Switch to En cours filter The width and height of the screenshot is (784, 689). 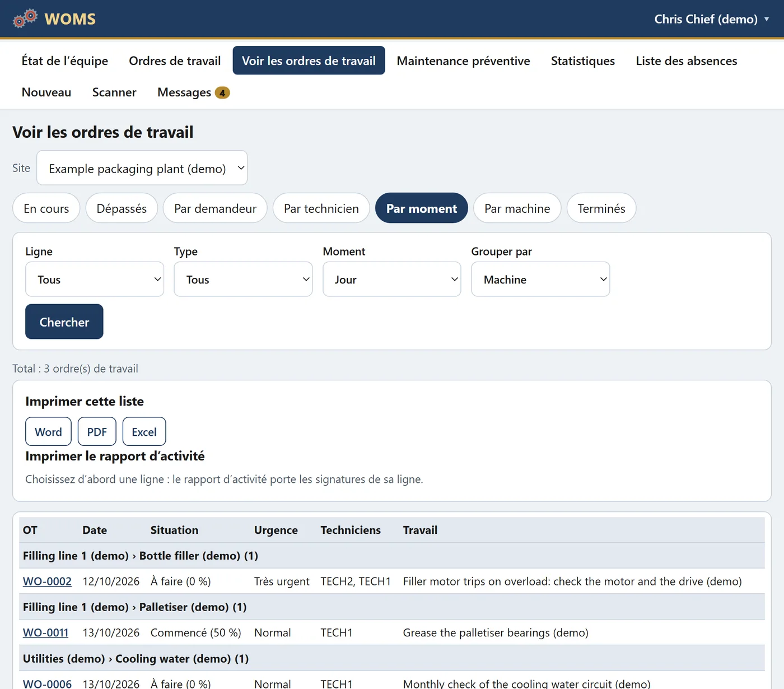(46, 208)
